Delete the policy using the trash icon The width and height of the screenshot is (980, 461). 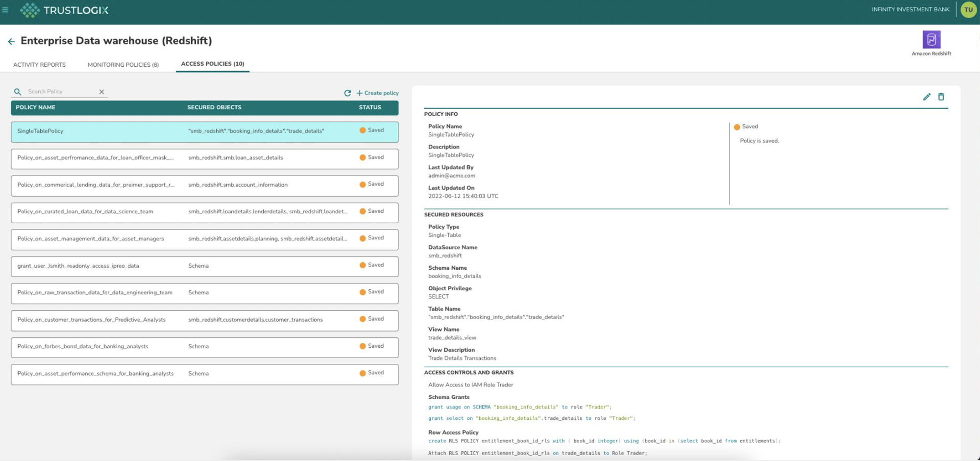point(941,97)
